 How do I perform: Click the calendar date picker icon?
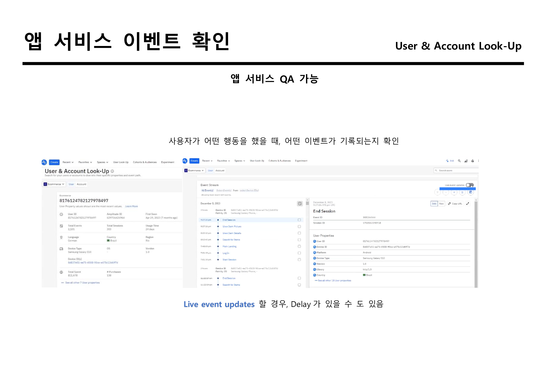471,192
